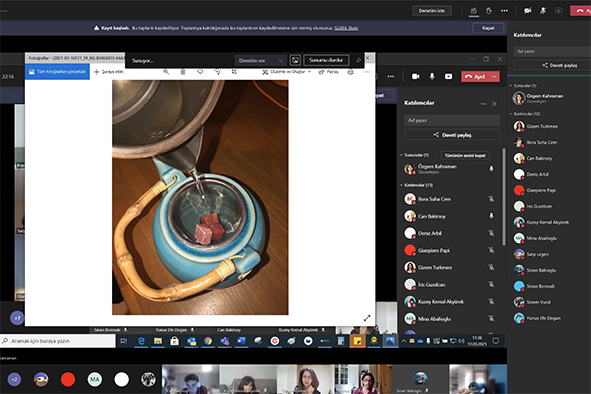
Task: Click Şuraya ekle in Photos toolbar
Action: [109, 72]
